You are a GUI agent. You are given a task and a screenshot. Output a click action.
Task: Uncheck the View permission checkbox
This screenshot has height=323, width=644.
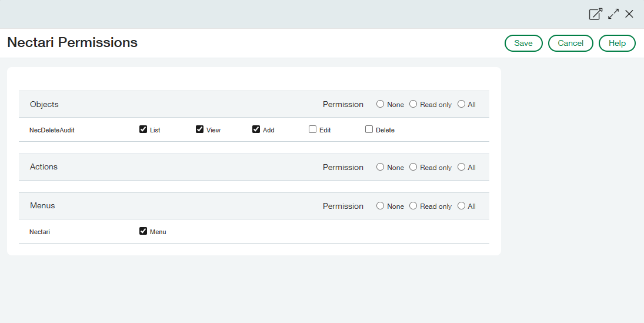(x=199, y=129)
